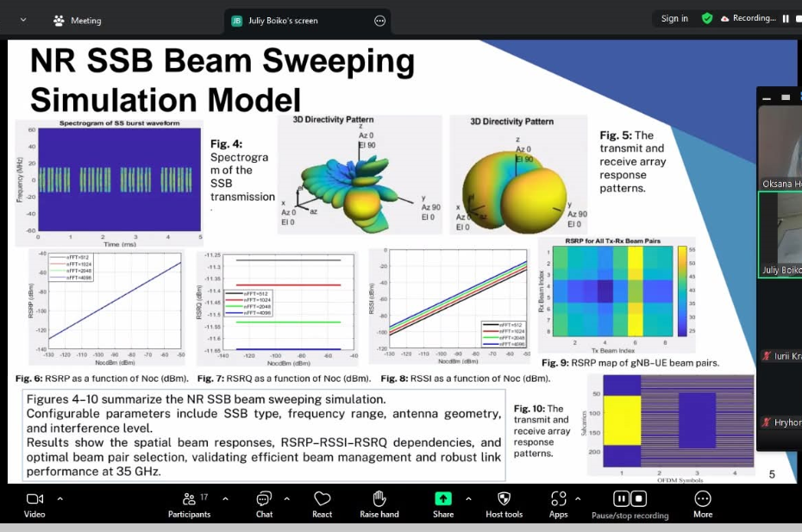Screen dimensions: 802x532
Task: Click the Sign in button
Action: click(x=674, y=19)
